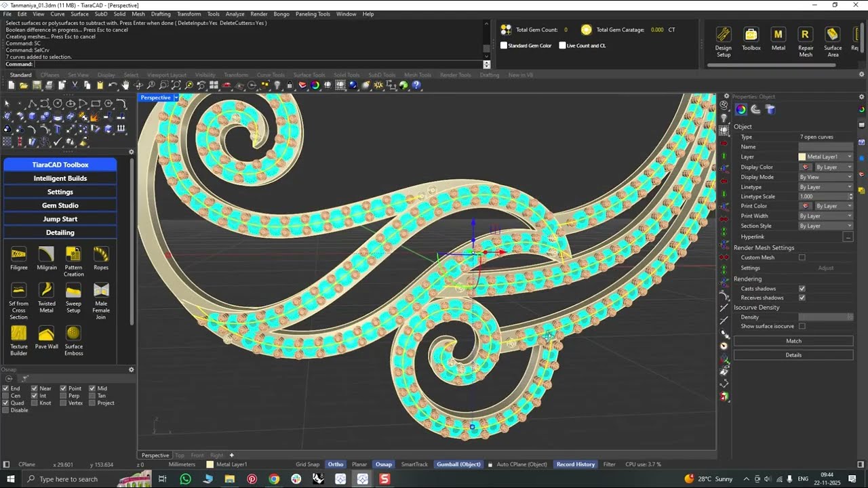Open the Toolbox ribbon icon
The height and width of the screenshot is (488, 868).
(751, 39)
